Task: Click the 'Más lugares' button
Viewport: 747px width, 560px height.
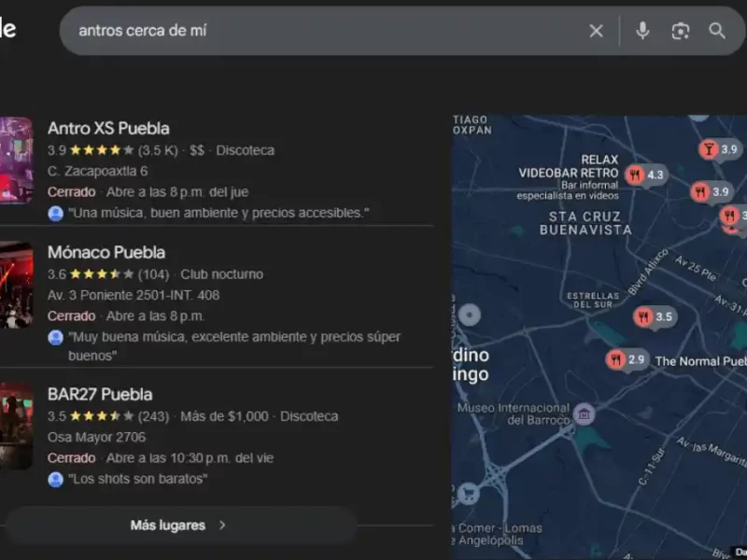Action: tap(181, 525)
